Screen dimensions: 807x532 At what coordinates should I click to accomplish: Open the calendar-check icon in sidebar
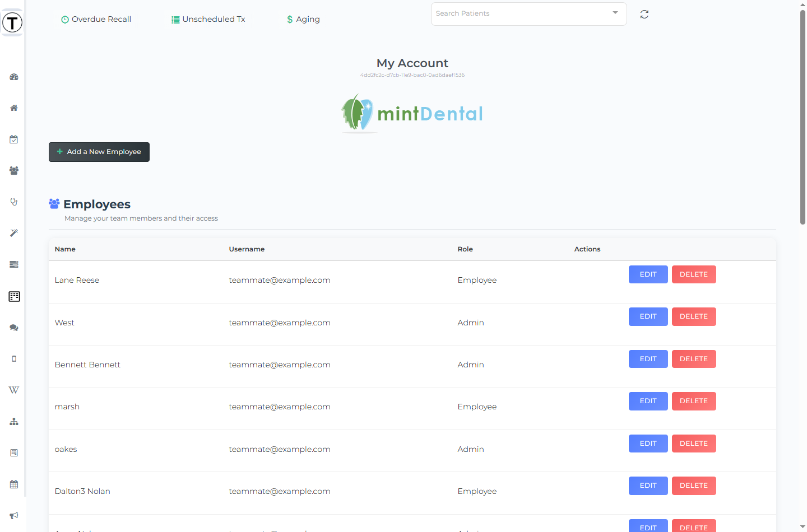(x=14, y=139)
